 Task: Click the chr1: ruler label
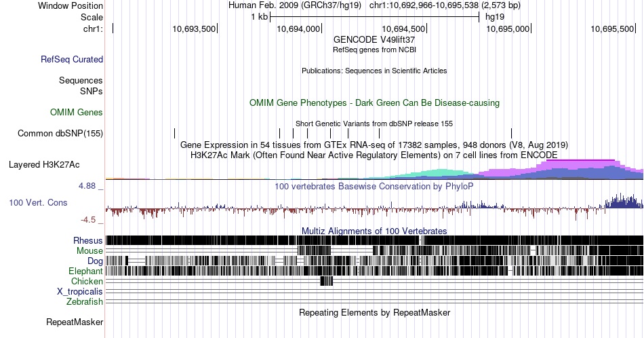pyautogui.click(x=93, y=29)
